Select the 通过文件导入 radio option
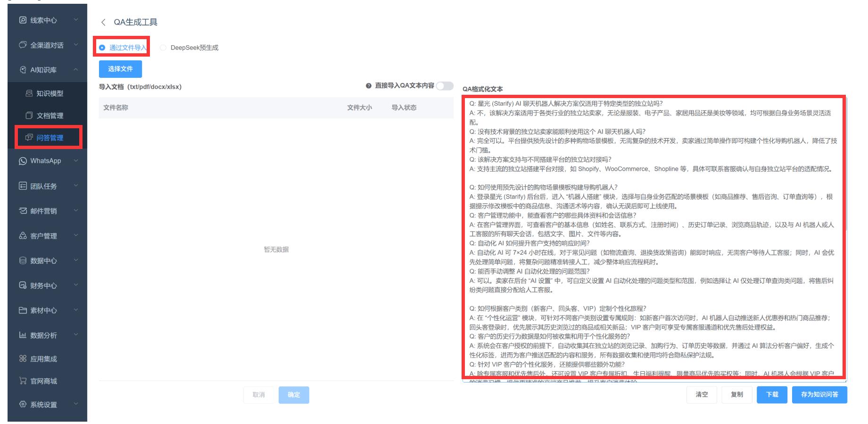The height and width of the screenshot is (424, 868). pos(102,48)
